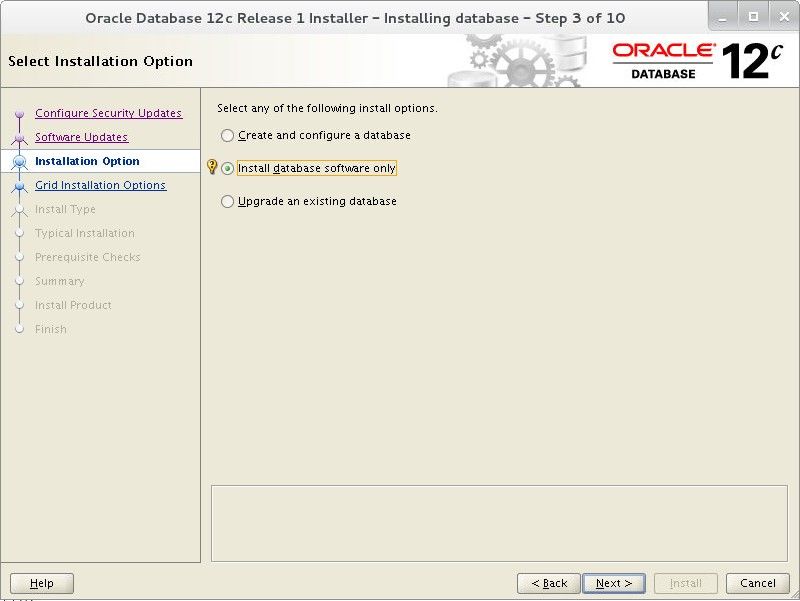The width and height of the screenshot is (800, 601).
Task: Click the Summary step label
Action: [x=59, y=281]
